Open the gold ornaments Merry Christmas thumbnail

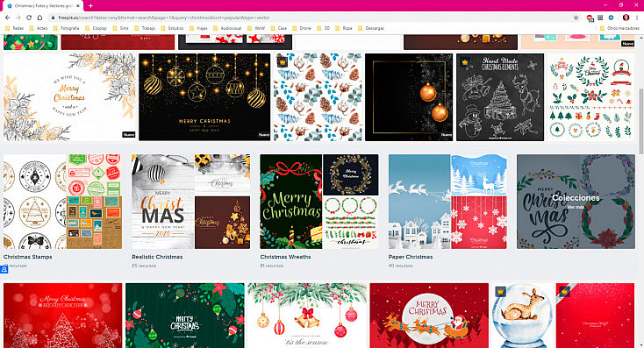click(204, 97)
